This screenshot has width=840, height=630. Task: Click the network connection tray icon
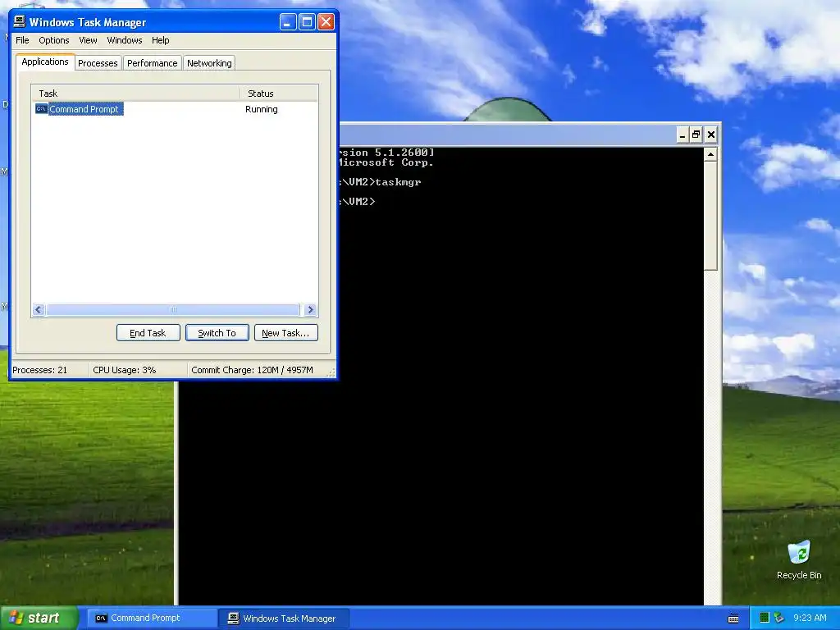click(x=779, y=618)
